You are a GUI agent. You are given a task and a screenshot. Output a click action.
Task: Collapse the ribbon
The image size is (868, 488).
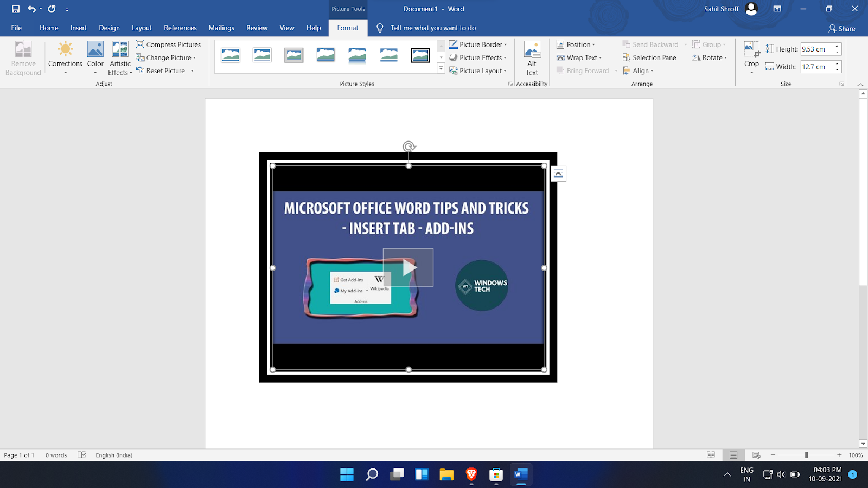[x=860, y=84]
